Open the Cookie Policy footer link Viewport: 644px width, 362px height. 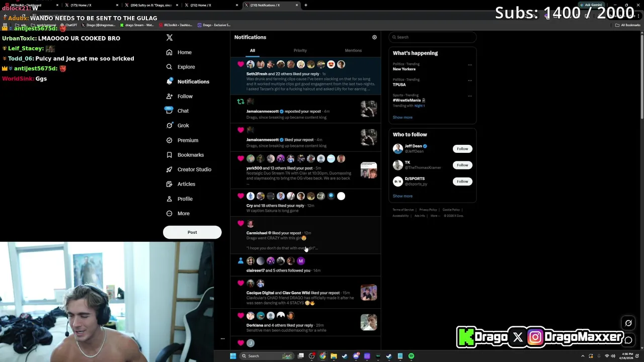coord(451,210)
